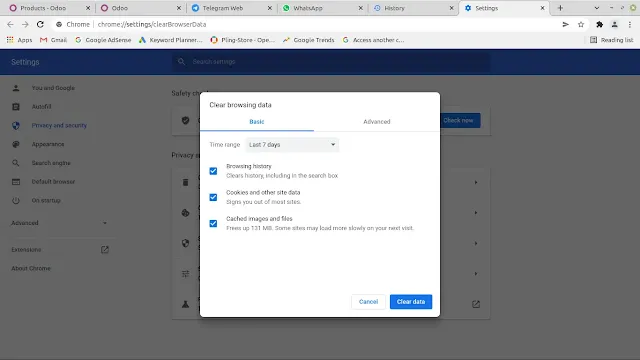Screen dimensions: 640x360
Task: Open the tab search chevron
Action: tap(597, 8)
